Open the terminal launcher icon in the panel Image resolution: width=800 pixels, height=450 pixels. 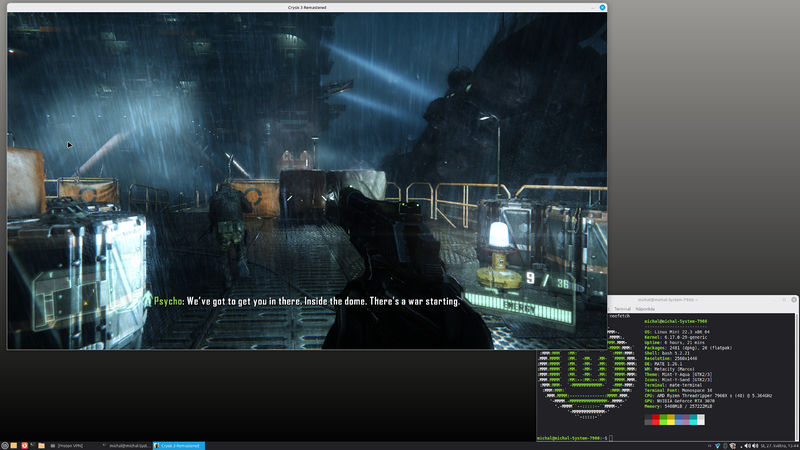pyautogui.click(x=32, y=445)
